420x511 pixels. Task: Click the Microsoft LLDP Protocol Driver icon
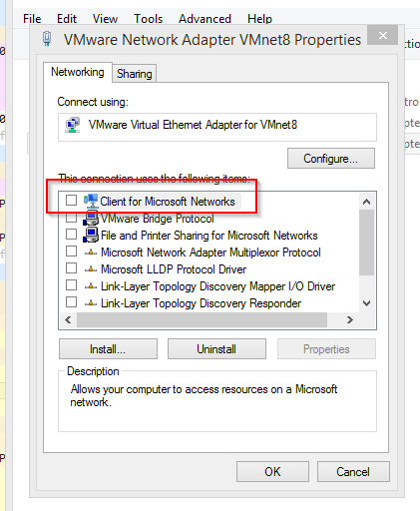point(91,269)
